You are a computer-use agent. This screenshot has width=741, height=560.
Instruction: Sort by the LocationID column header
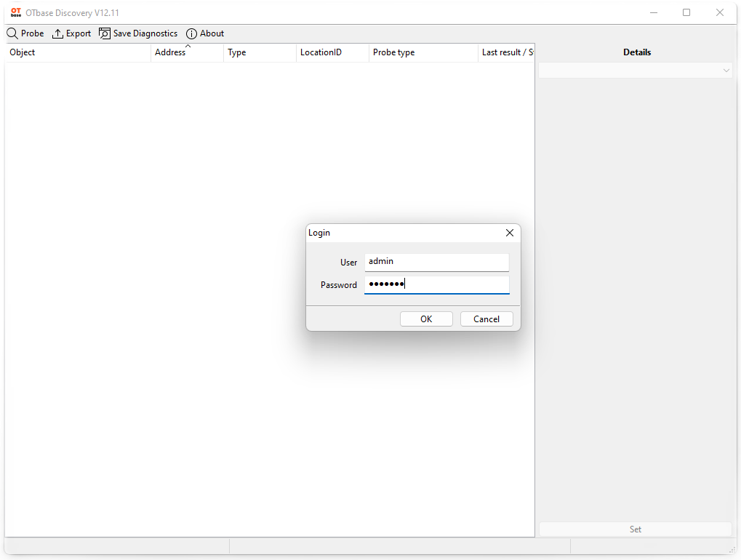click(x=333, y=52)
